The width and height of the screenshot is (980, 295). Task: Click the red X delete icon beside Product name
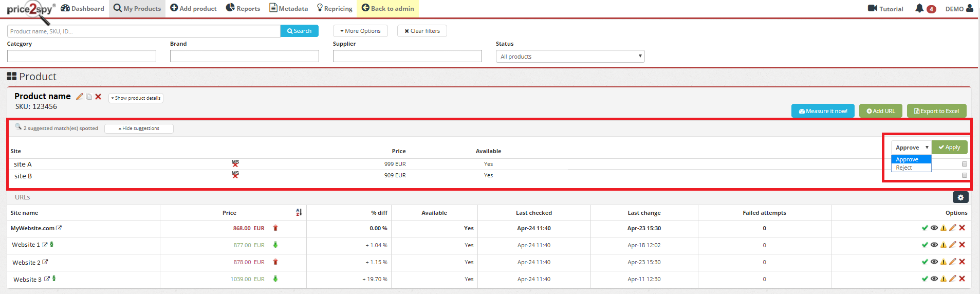(98, 97)
